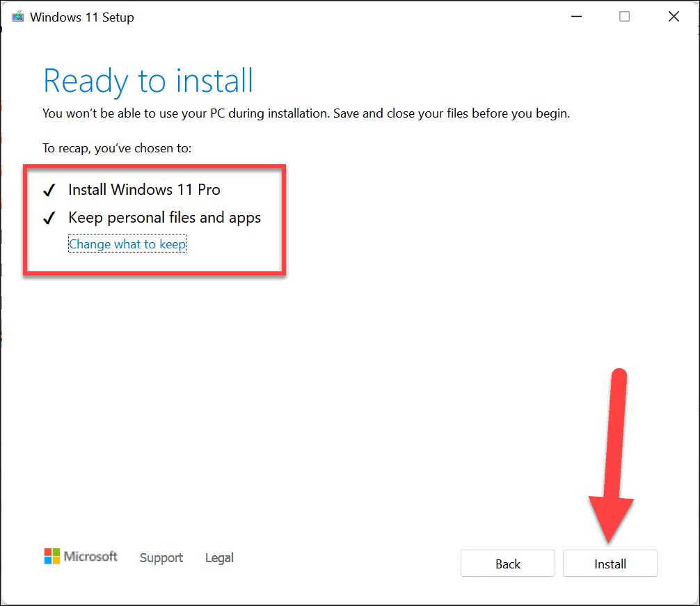The width and height of the screenshot is (700, 606).
Task: Click the checkmark beside Keep personal files and apps
Action: point(49,217)
